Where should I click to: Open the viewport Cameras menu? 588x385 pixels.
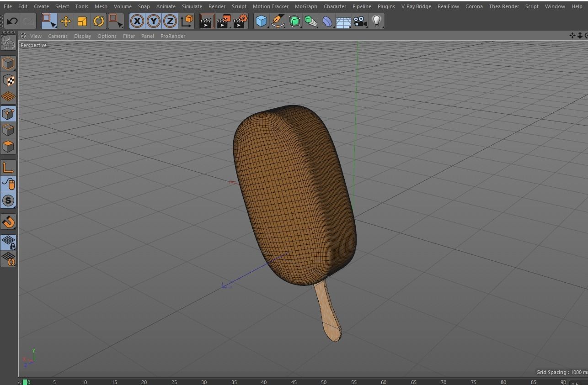[x=58, y=36]
